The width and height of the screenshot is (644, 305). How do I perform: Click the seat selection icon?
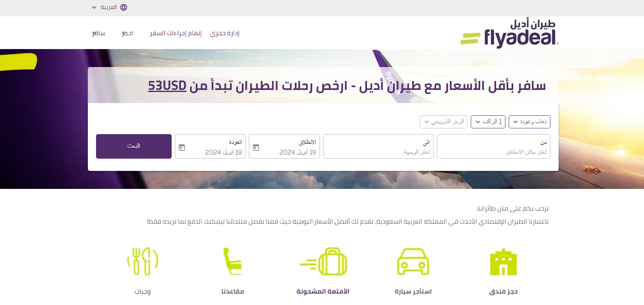tap(232, 261)
